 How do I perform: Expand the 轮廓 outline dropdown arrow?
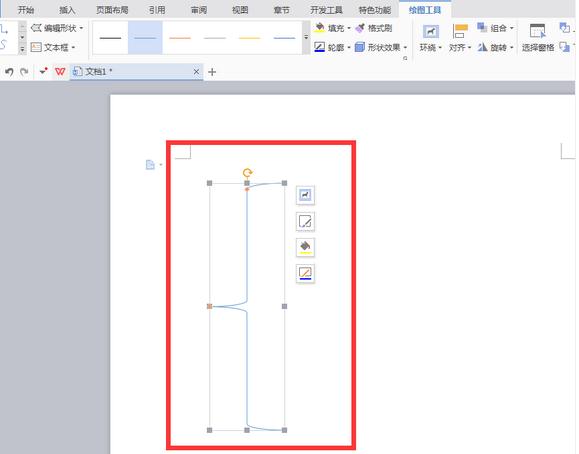[x=349, y=47]
